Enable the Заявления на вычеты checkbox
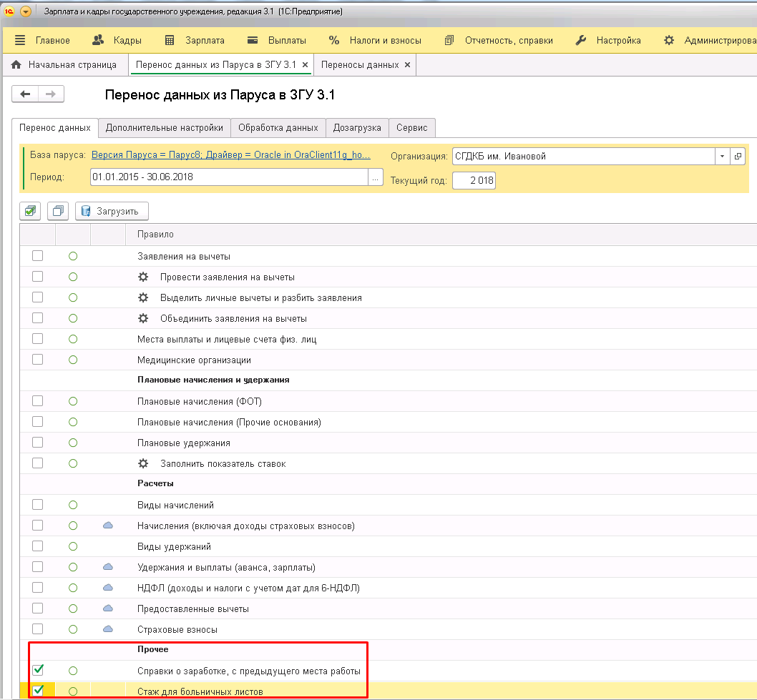The height and width of the screenshot is (700, 757). tap(38, 256)
